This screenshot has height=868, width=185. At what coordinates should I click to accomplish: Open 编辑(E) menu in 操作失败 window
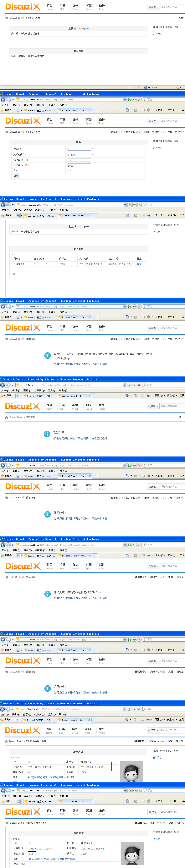pyautogui.click(x=17, y=550)
